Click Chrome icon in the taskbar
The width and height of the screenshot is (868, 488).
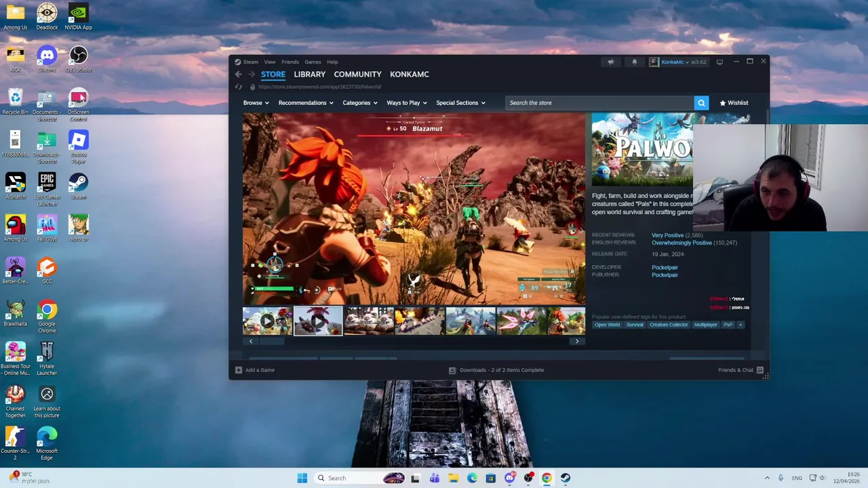[x=547, y=478]
